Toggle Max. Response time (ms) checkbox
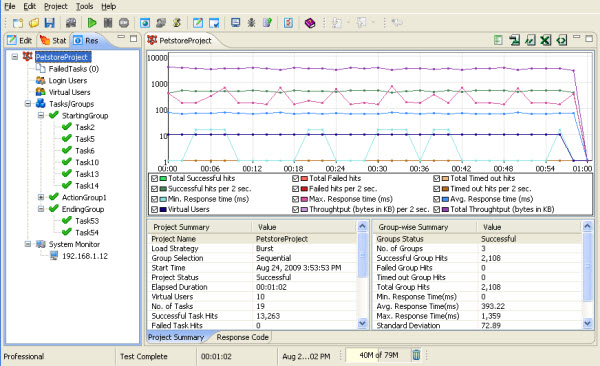 pyautogui.click(x=295, y=199)
